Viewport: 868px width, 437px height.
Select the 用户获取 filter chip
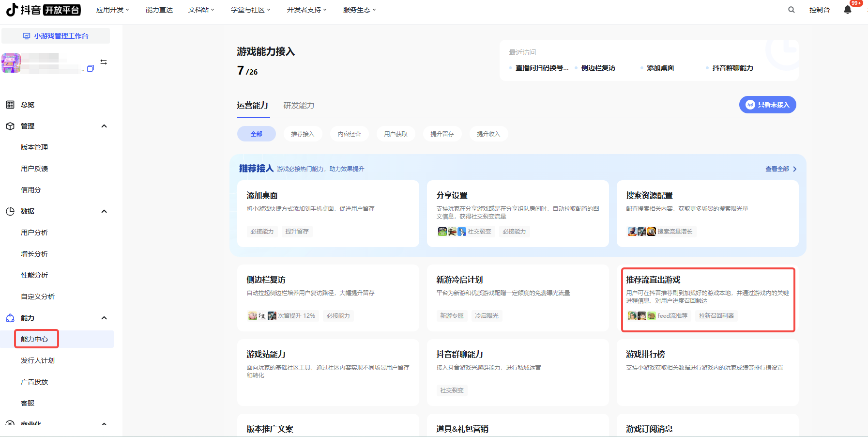[x=396, y=134]
